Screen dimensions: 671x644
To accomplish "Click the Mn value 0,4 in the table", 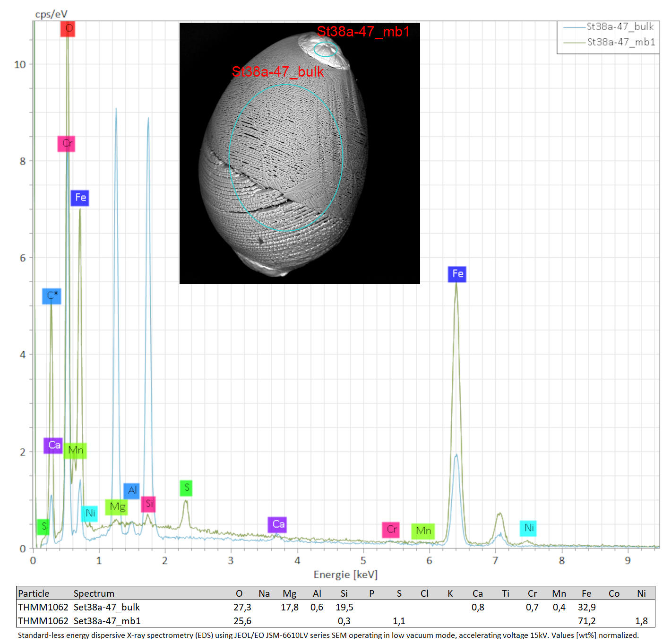I will 559,607.
